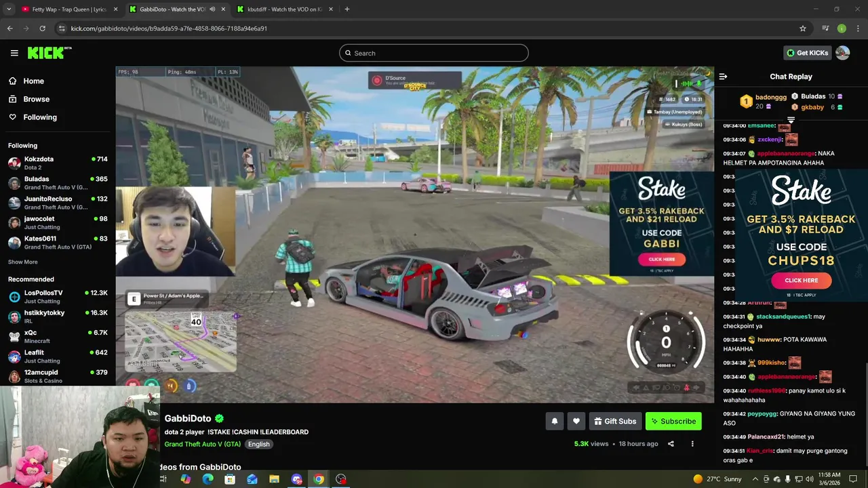View site information icon in address bar
Image resolution: width=868 pixels, height=488 pixels.
click(62, 28)
